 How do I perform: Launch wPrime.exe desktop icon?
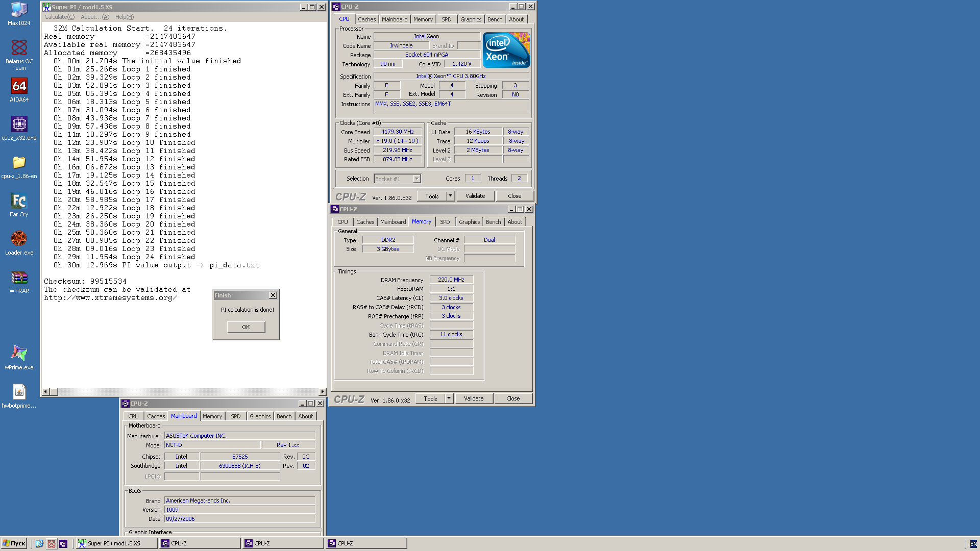coord(19,358)
